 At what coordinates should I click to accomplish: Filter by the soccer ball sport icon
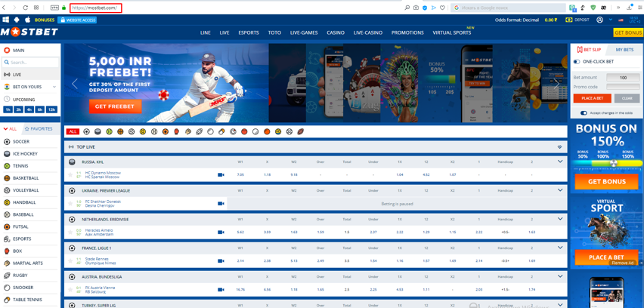coord(86,131)
